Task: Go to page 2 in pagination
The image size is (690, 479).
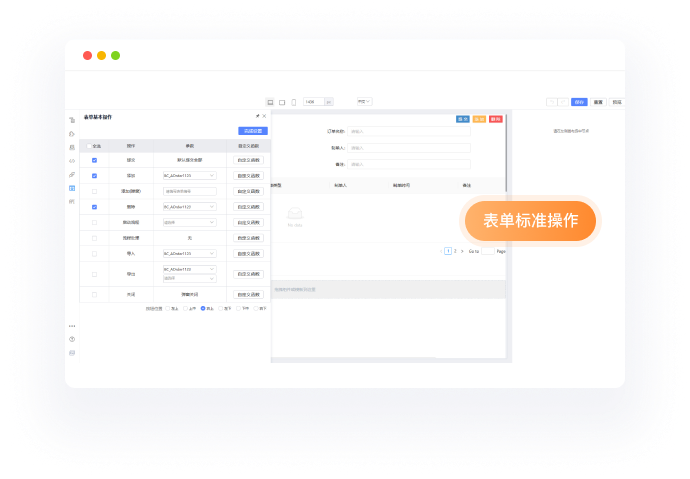Action: point(455,251)
